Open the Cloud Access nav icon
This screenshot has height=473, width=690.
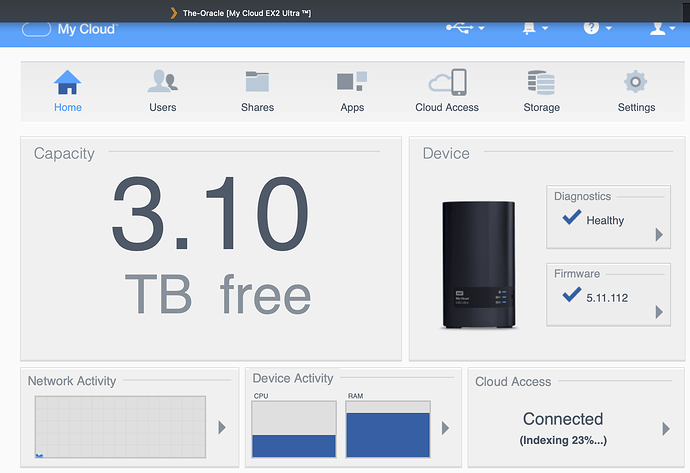[447, 82]
